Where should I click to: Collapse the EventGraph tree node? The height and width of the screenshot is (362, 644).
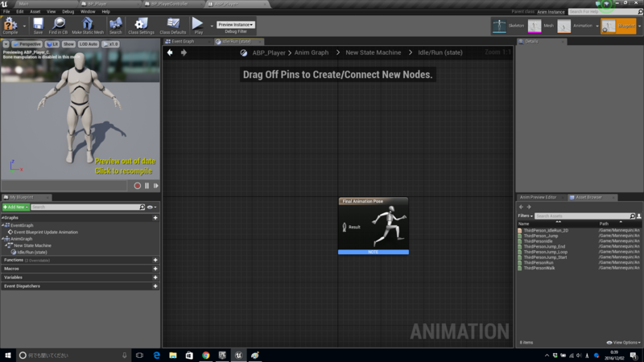point(3,225)
